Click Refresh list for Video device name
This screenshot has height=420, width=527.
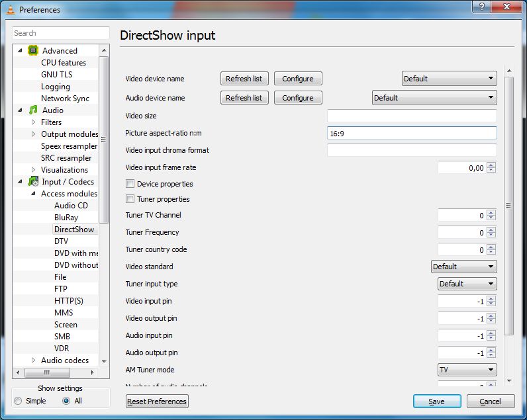click(244, 79)
